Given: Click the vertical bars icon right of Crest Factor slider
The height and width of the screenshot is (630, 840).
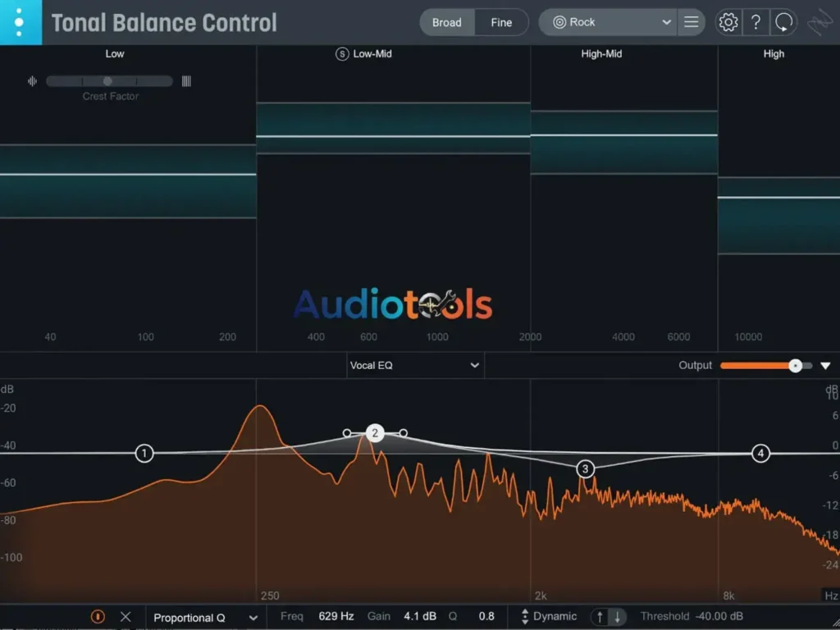Looking at the screenshot, I should pos(186,80).
